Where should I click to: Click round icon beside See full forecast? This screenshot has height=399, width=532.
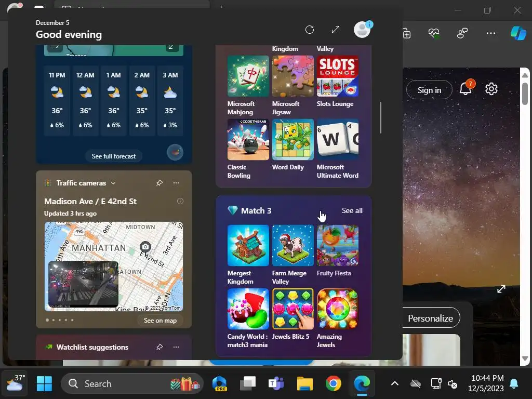pos(175,152)
